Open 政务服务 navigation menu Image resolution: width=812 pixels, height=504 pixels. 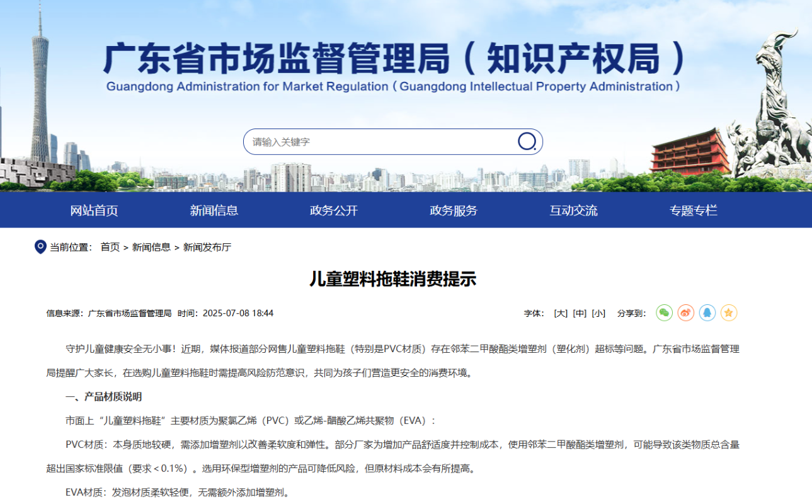click(x=454, y=210)
